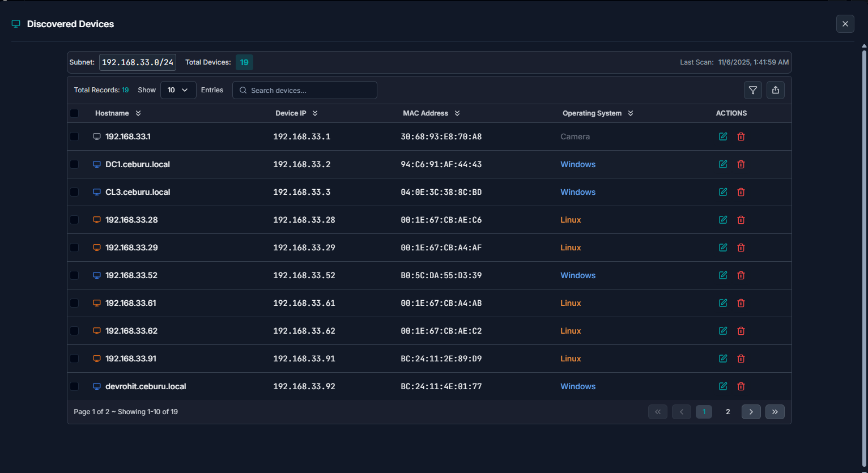Edit the devrohit.ceburu.local device

723,386
